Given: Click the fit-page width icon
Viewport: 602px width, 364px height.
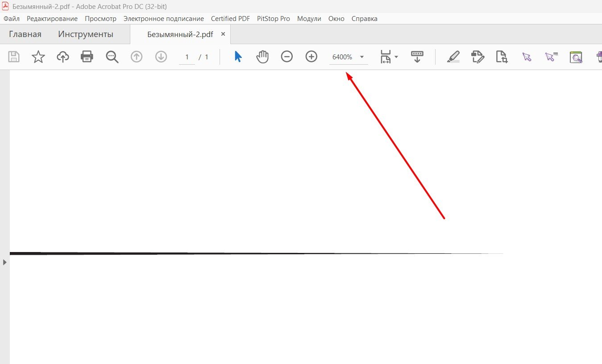Looking at the screenshot, I should [x=385, y=57].
